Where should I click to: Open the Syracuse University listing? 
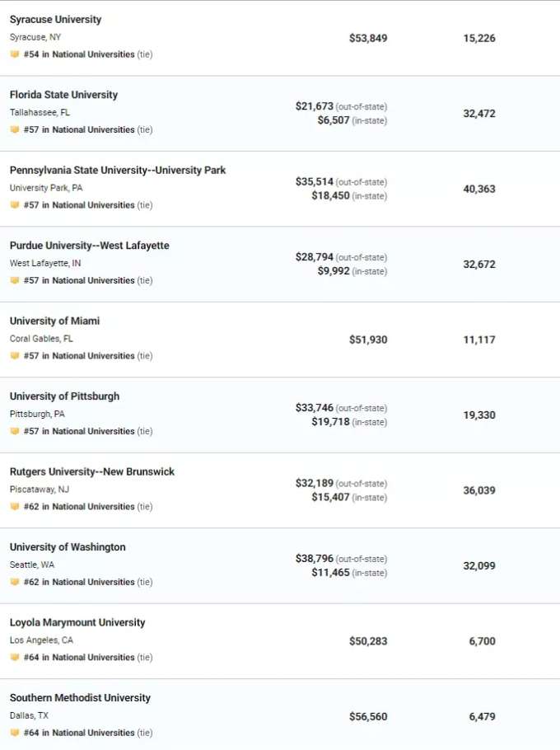(x=55, y=20)
